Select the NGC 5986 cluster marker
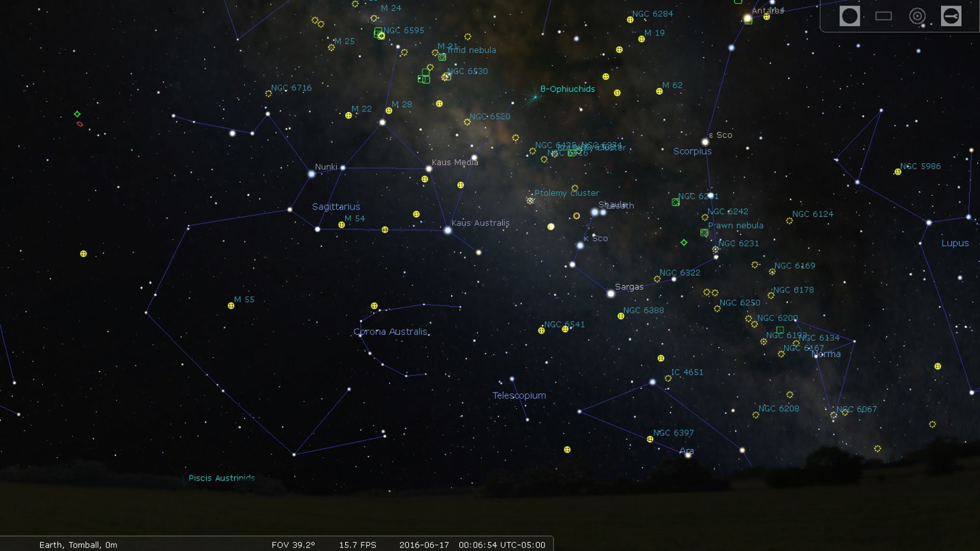980x551 pixels. [x=898, y=172]
